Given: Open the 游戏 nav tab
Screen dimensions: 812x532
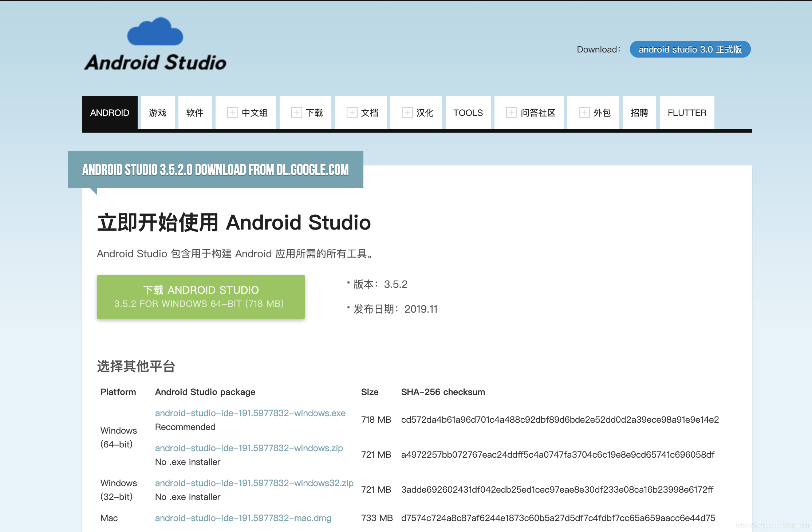Looking at the screenshot, I should (158, 113).
